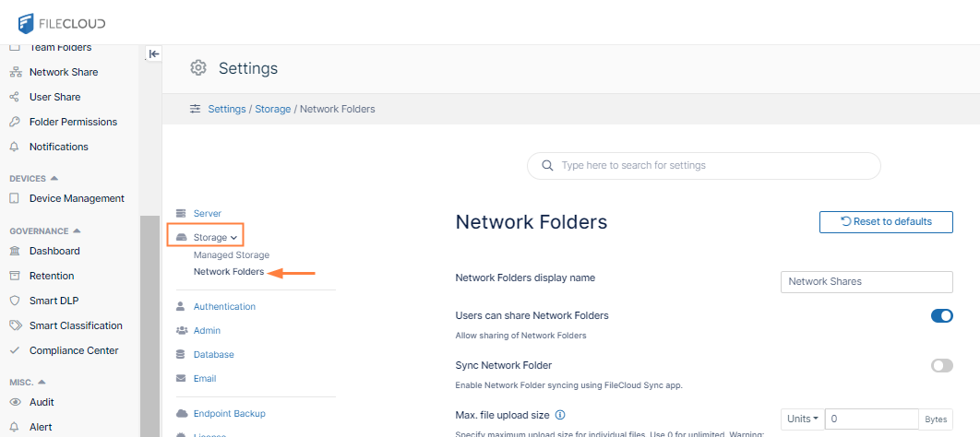Select Authentication in settings menu

[224, 307]
